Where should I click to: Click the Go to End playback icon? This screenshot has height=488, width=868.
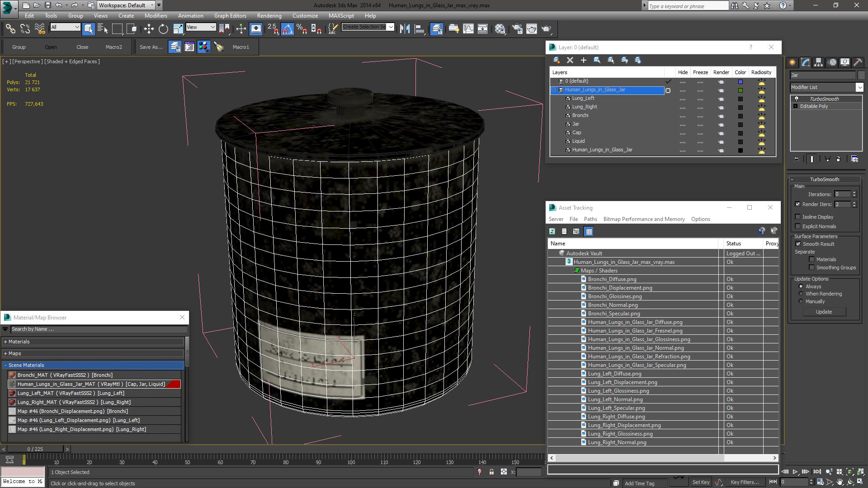818,472
